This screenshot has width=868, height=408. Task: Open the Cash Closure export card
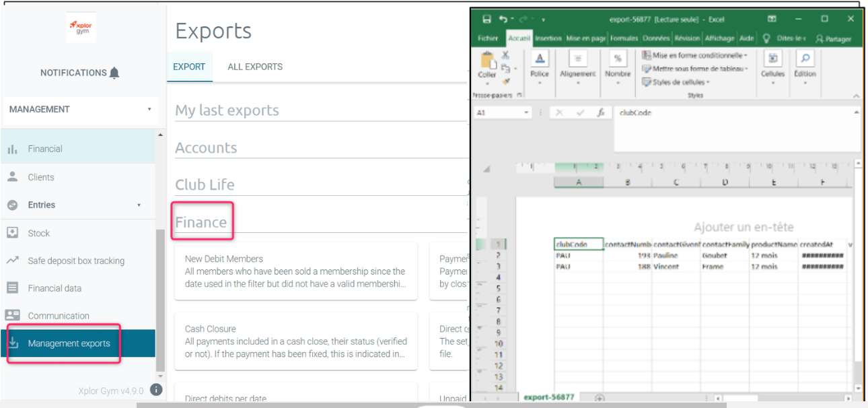point(296,341)
